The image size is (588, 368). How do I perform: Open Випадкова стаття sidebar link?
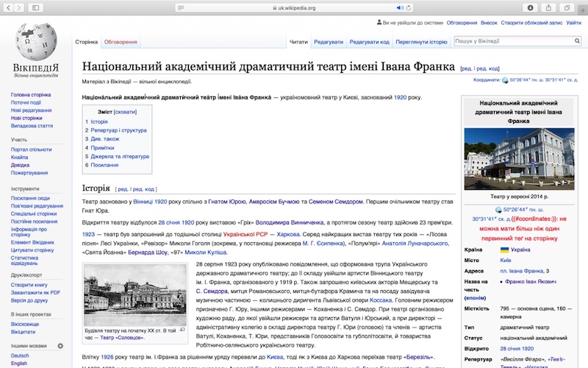click(32, 126)
